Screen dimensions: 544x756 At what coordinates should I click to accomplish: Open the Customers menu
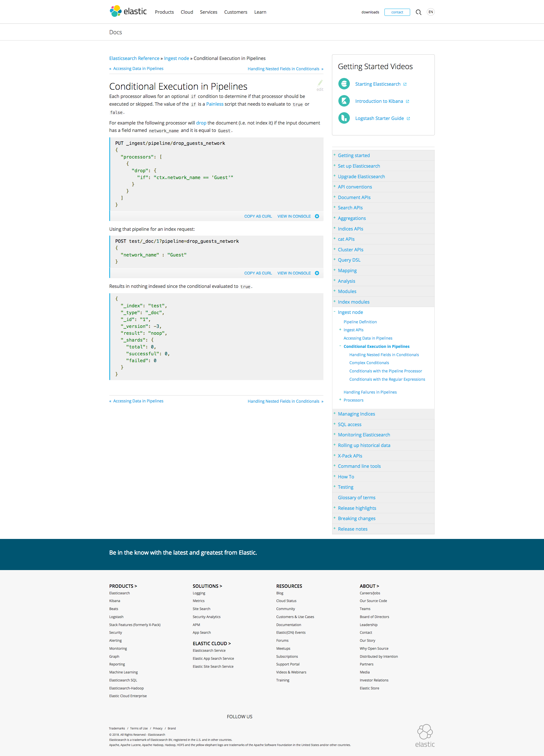point(236,12)
